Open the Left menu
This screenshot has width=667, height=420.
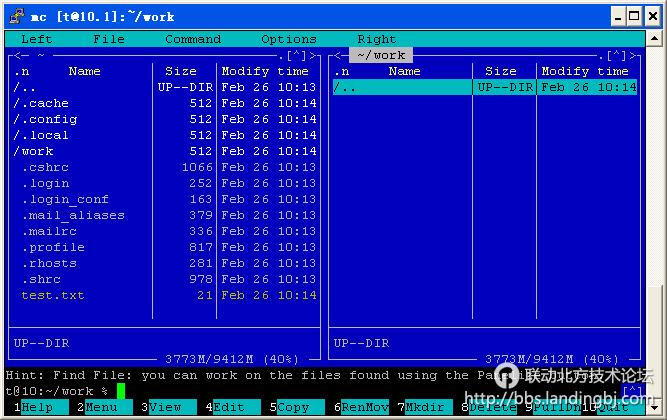click(x=37, y=39)
